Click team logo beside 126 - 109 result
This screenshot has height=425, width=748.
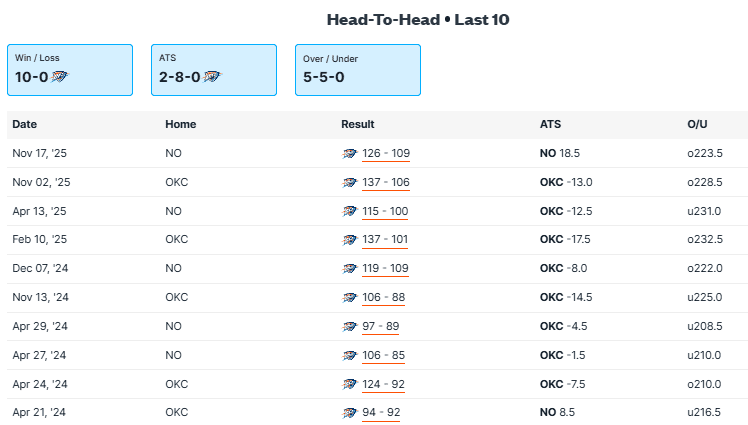pos(349,154)
